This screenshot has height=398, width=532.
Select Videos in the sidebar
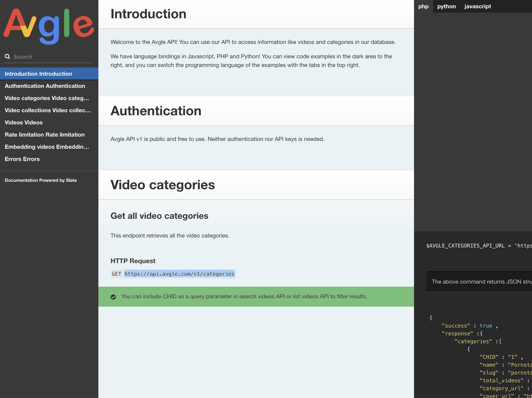pyautogui.click(x=49, y=123)
